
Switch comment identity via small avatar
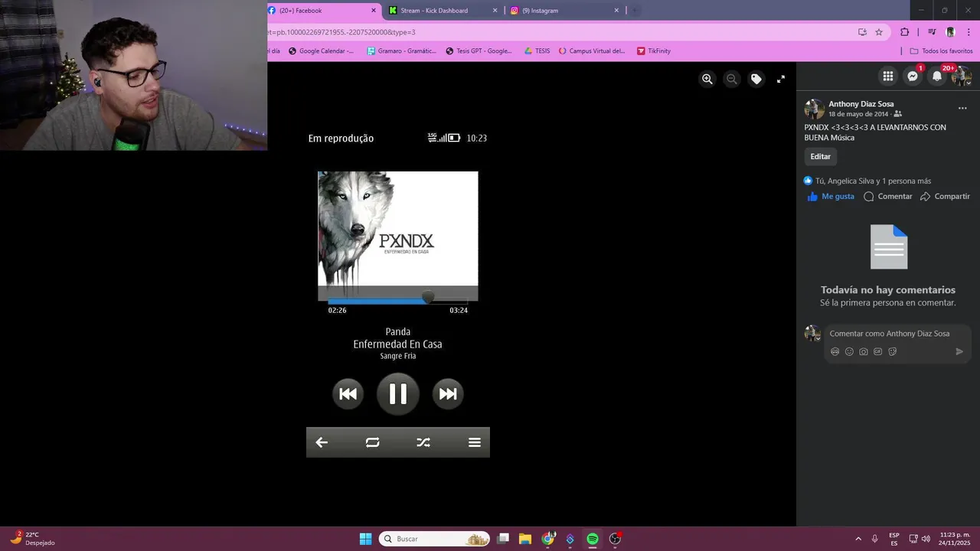pyautogui.click(x=812, y=334)
